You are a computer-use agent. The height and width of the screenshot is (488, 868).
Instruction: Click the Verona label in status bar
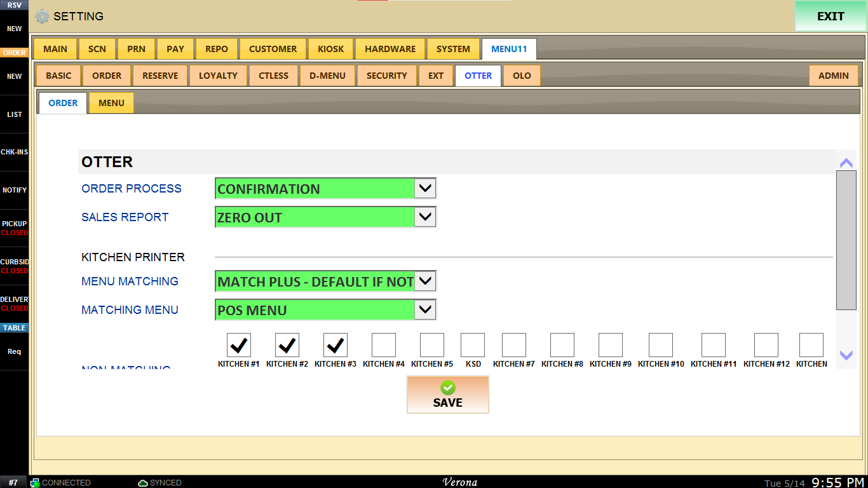coord(460,482)
